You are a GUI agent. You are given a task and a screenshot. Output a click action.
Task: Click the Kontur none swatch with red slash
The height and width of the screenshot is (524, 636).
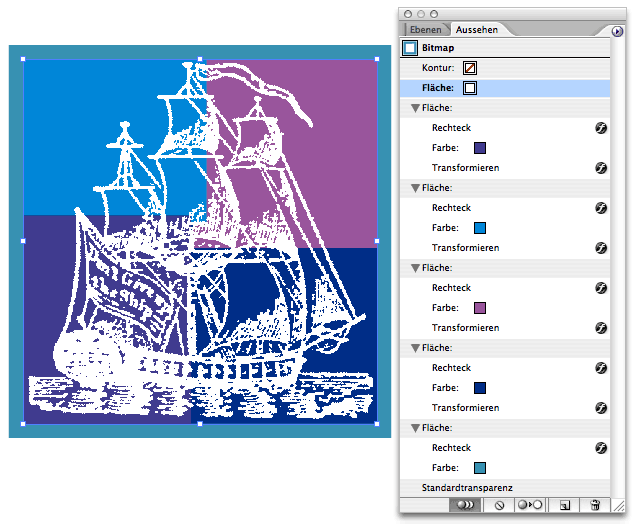[470, 68]
